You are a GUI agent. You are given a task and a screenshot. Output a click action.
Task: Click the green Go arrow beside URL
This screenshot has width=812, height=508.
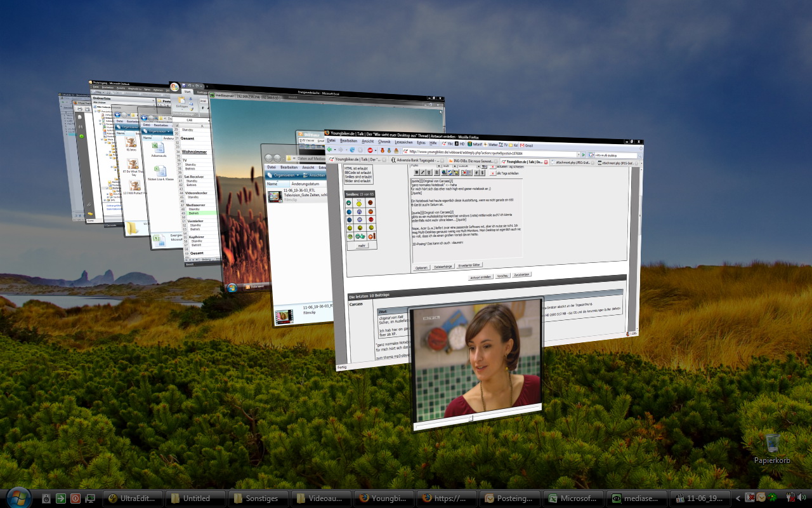pyautogui.click(x=584, y=154)
